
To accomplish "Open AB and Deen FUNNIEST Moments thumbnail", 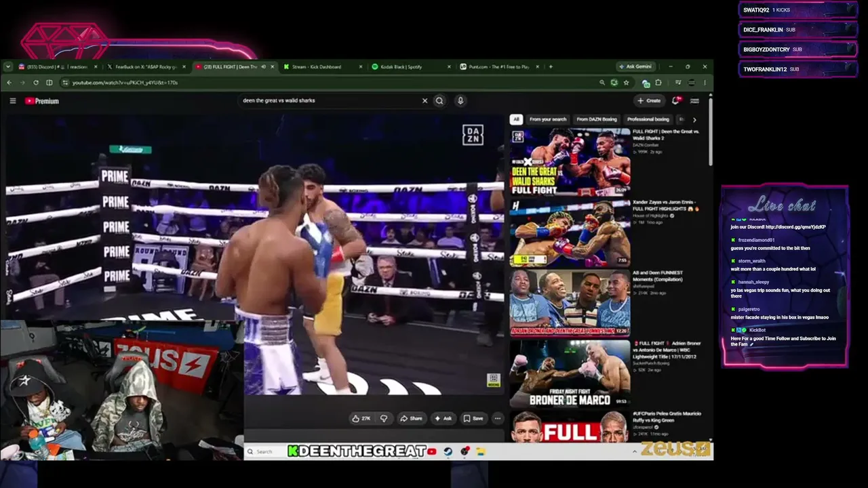I will pyautogui.click(x=570, y=304).
